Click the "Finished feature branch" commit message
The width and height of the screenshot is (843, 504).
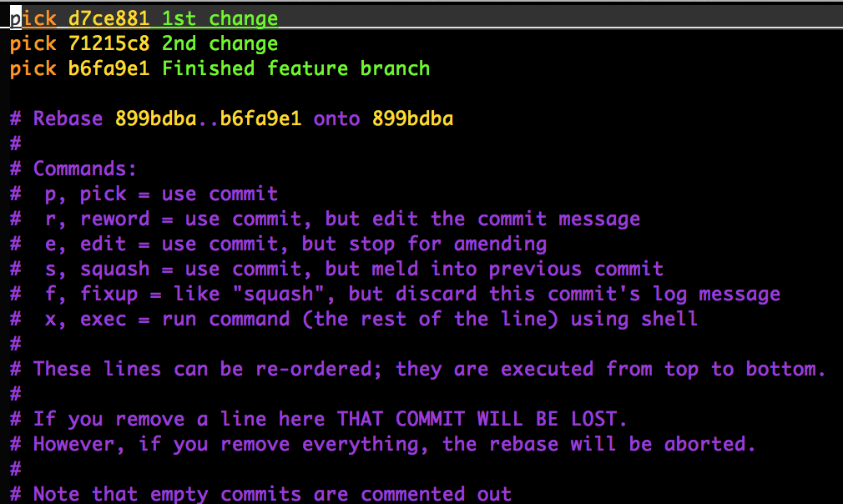[296, 68]
